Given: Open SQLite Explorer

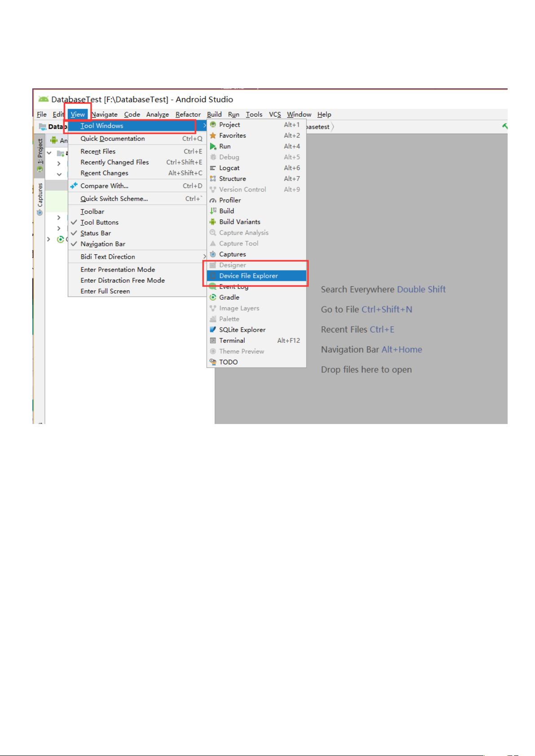Looking at the screenshot, I should click(x=256, y=330).
